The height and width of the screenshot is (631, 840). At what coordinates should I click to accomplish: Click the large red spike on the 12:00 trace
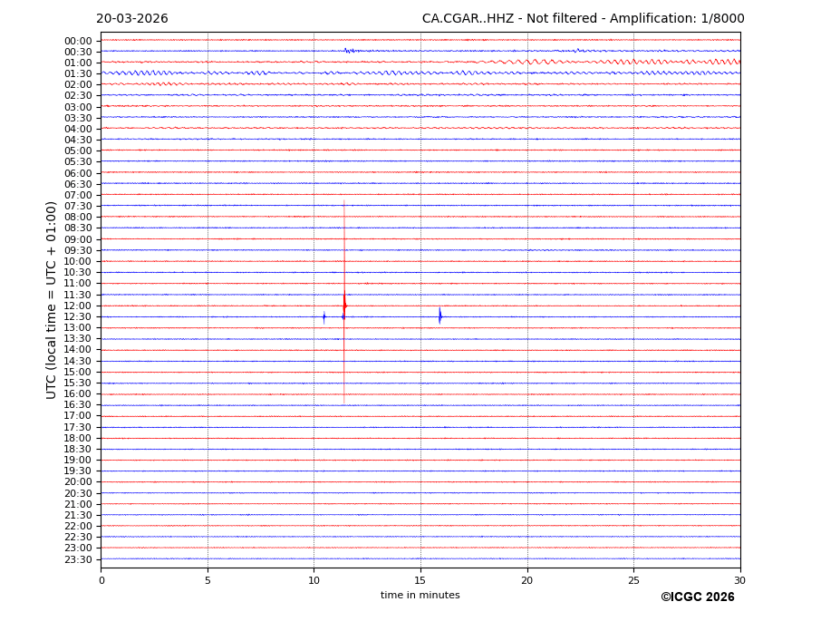coord(344,304)
